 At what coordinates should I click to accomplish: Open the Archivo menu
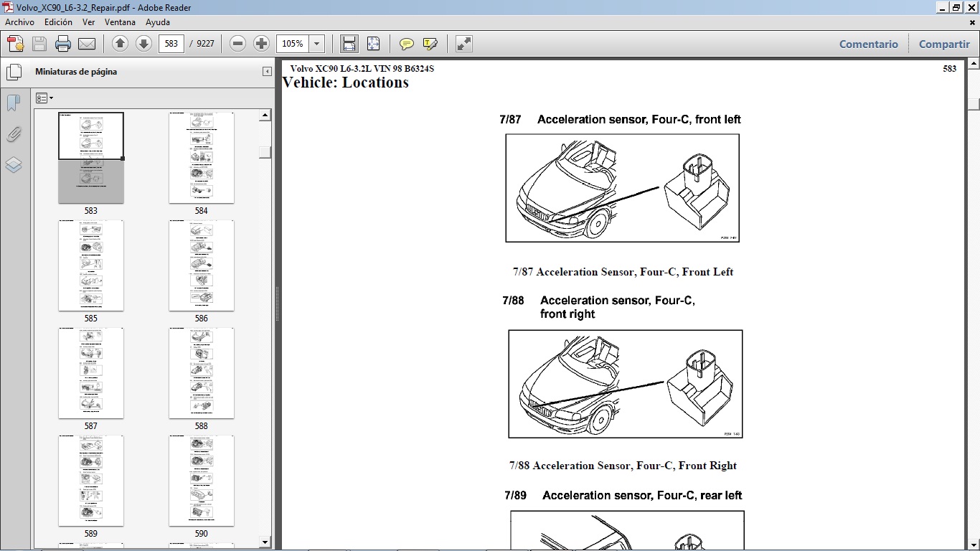point(19,22)
